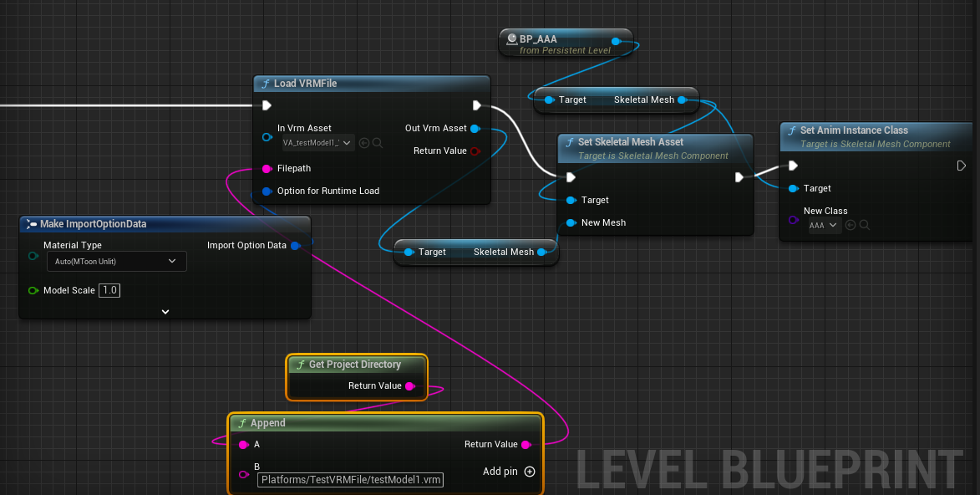Click the Model Scale value field
The height and width of the screenshot is (495, 980).
point(109,290)
